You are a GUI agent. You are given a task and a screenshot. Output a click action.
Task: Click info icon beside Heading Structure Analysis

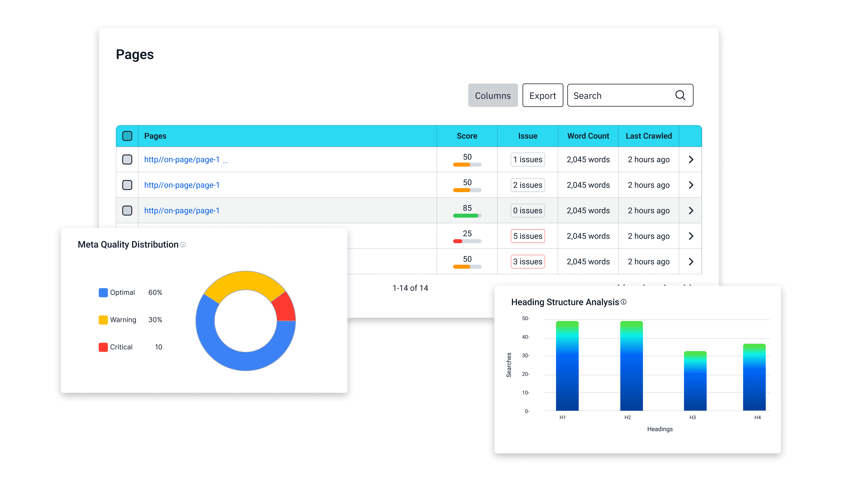point(624,302)
